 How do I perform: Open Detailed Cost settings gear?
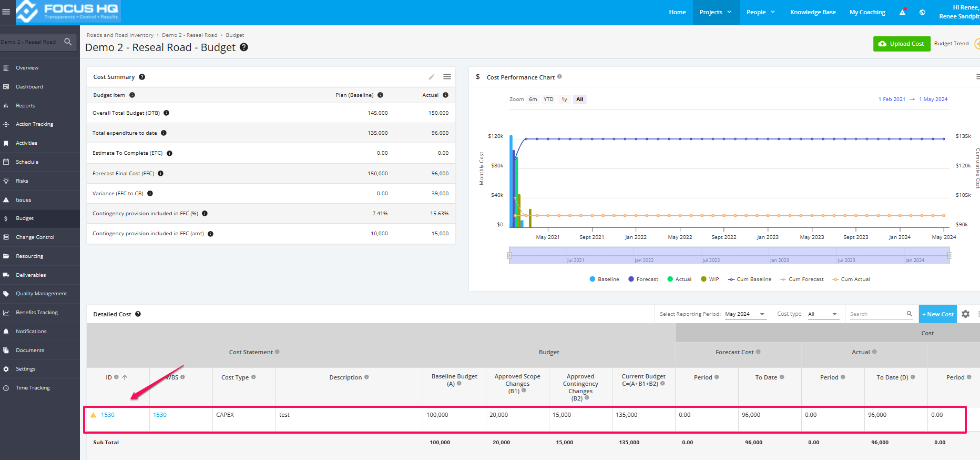click(966, 314)
